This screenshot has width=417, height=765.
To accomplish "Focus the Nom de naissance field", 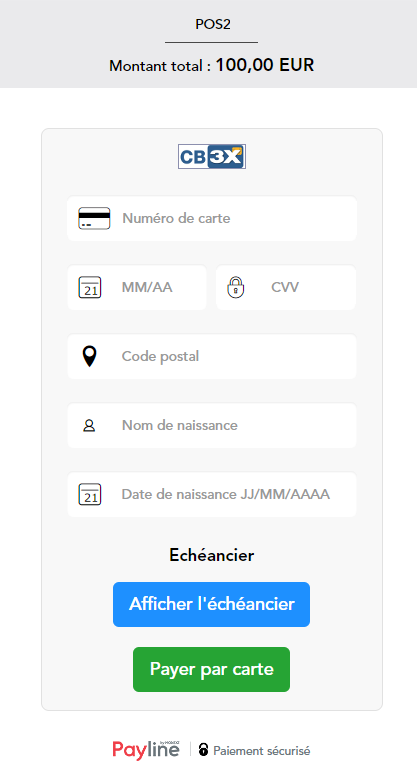I will 212,425.
